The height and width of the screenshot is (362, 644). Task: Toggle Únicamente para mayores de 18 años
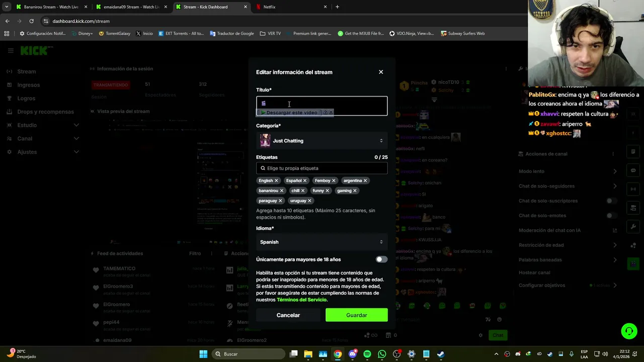(x=381, y=259)
